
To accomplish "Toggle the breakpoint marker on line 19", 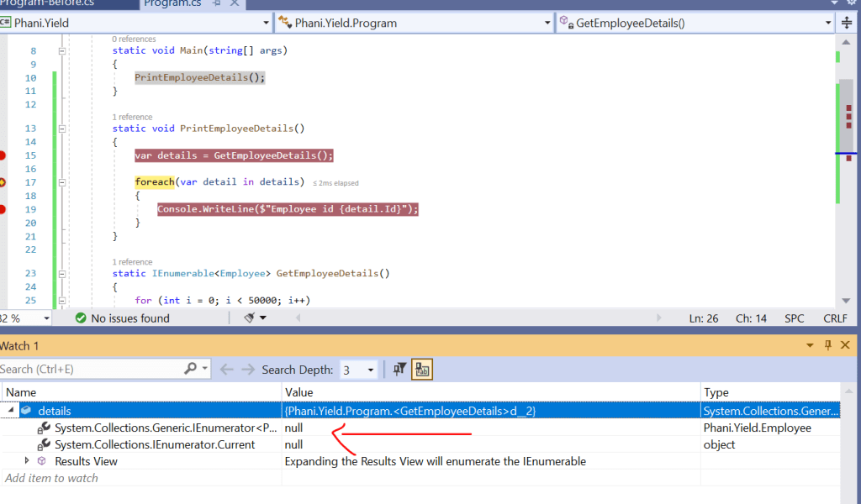I will click(3, 209).
